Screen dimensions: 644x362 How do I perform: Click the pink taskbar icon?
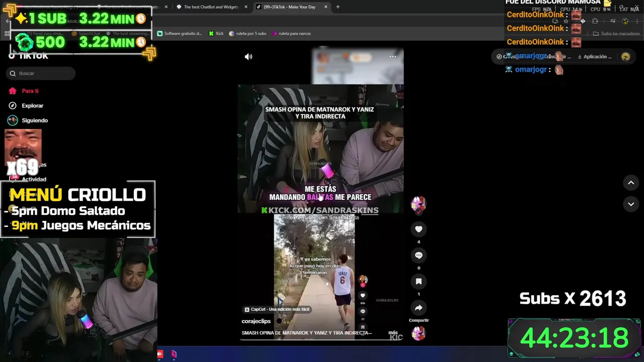(x=174, y=354)
